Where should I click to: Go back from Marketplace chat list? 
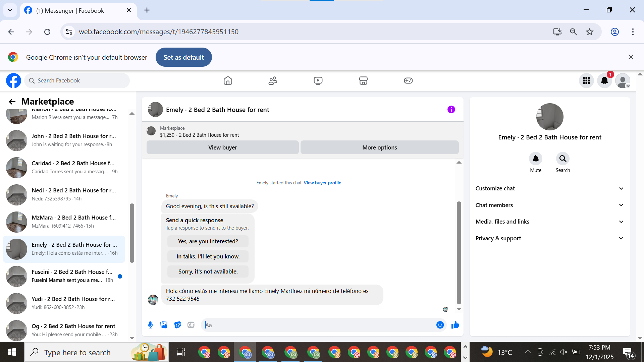[12, 102]
